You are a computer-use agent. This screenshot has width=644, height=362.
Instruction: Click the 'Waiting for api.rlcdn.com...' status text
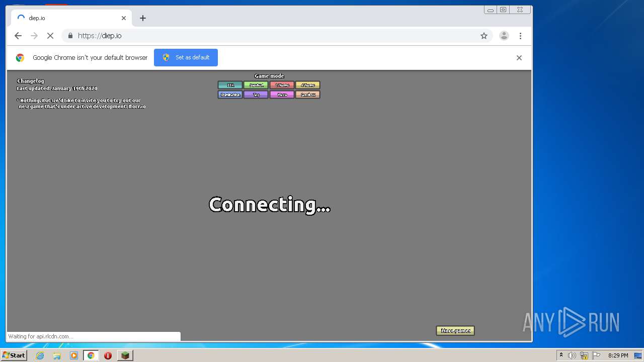click(40, 336)
